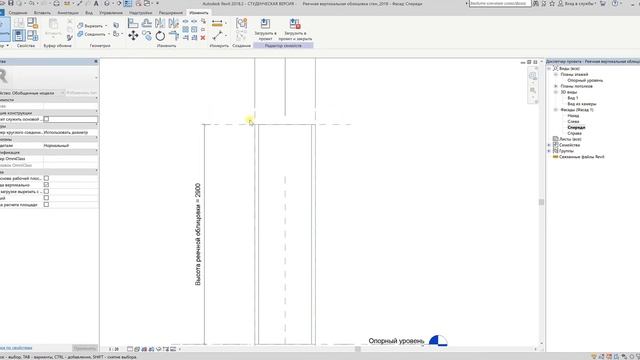
Task: Toggle the 'расчета площади' checkbox
Action: [x=46, y=204]
